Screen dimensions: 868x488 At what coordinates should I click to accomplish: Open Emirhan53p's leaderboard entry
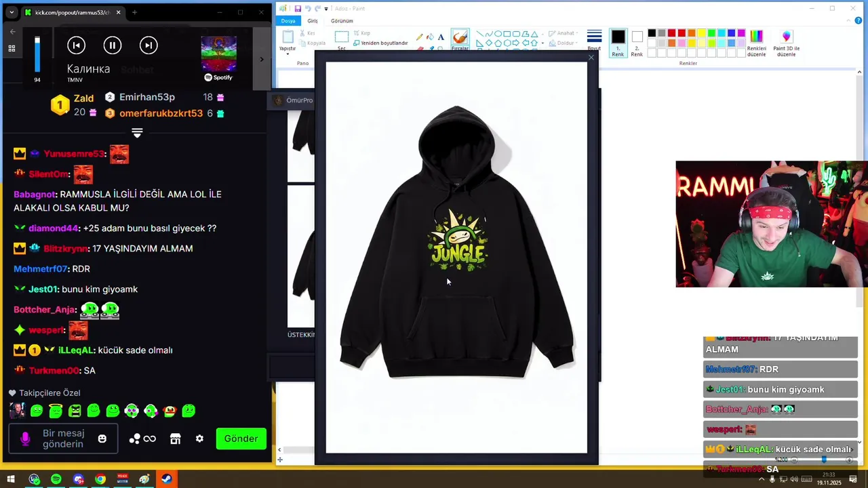coord(164,97)
